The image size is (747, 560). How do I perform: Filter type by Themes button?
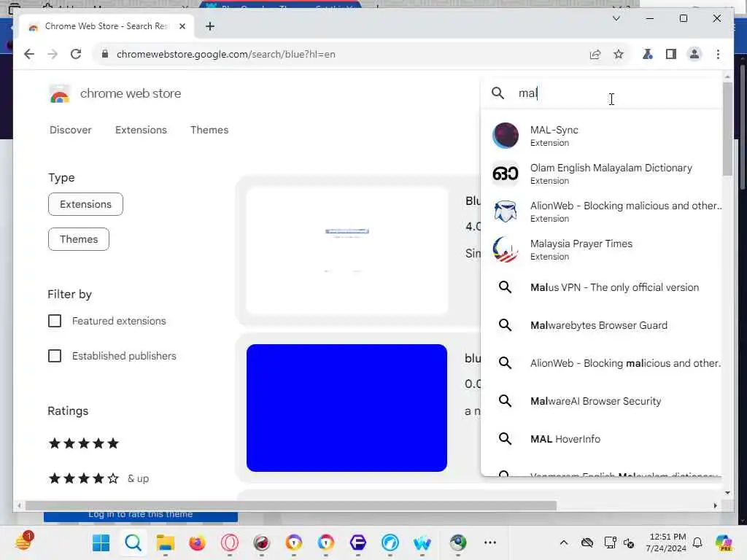(79, 239)
